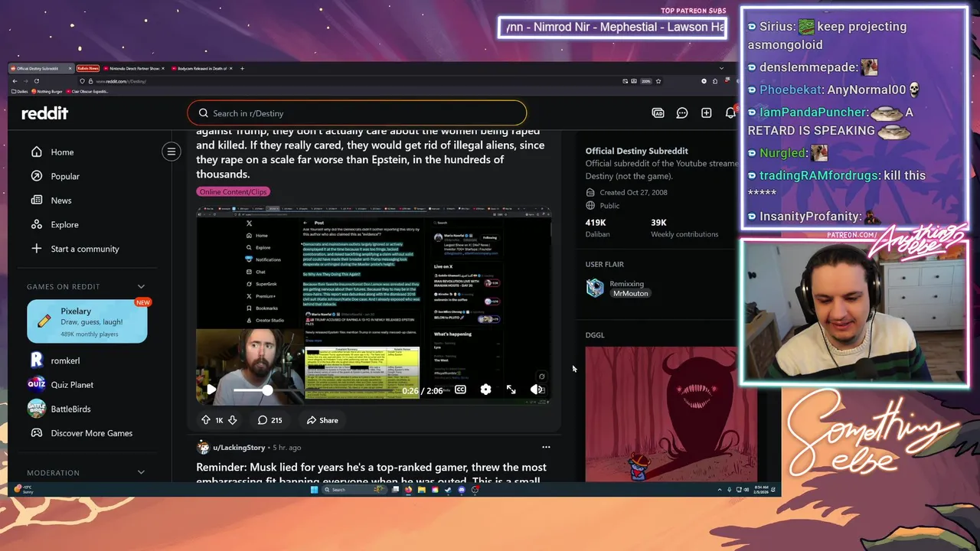Screen dimensions: 980x551
Task: Click the browser back arrow
Action: pos(15,81)
